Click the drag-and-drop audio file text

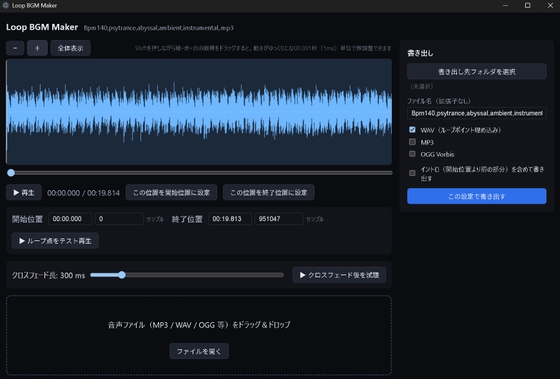[199, 325]
